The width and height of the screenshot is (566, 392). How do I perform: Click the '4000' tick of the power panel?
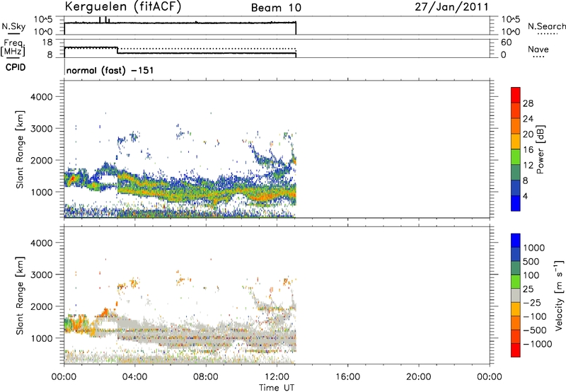click(x=41, y=97)
